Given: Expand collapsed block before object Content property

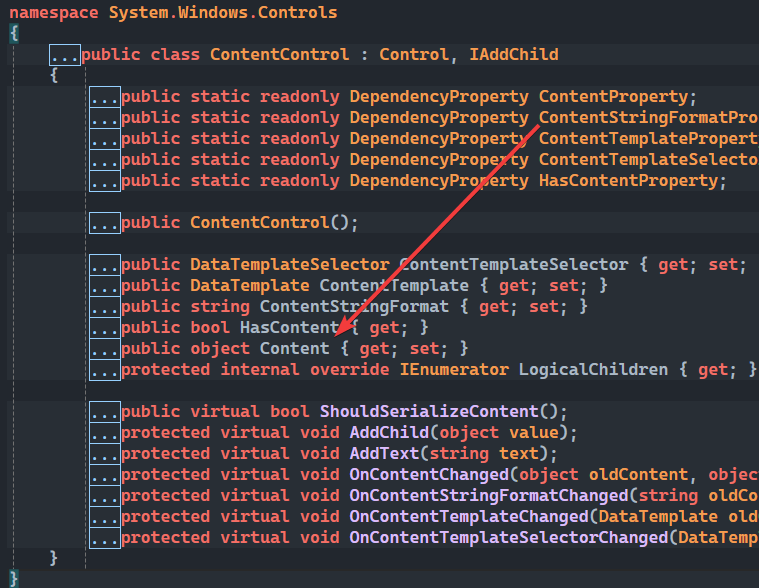Looking at the screenshot, I should (x=105, y=349).
